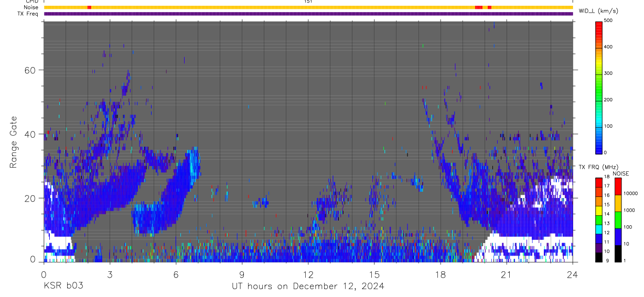
Task: Click the 9 hour tick on the time axis
Action: [242, 274]
